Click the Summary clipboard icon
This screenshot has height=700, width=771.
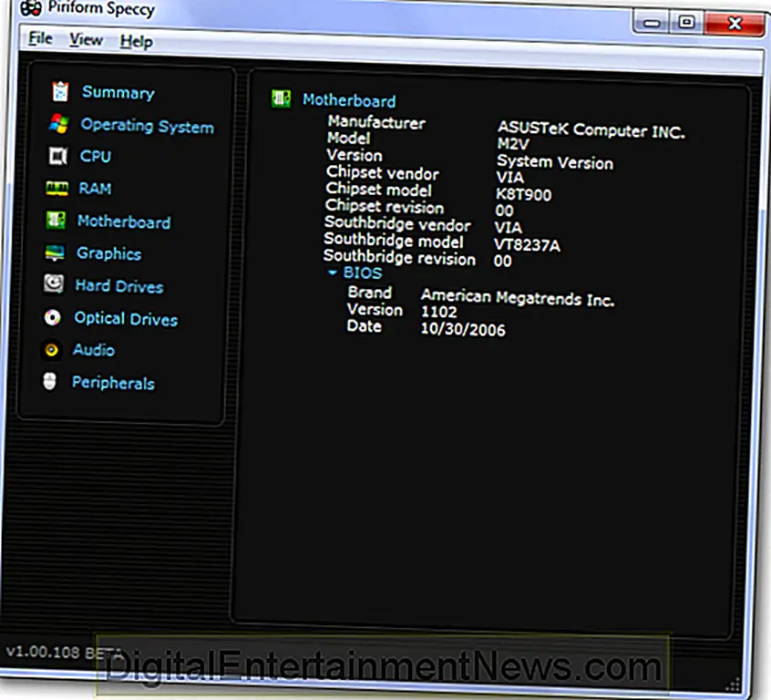(x=60, y=91)
